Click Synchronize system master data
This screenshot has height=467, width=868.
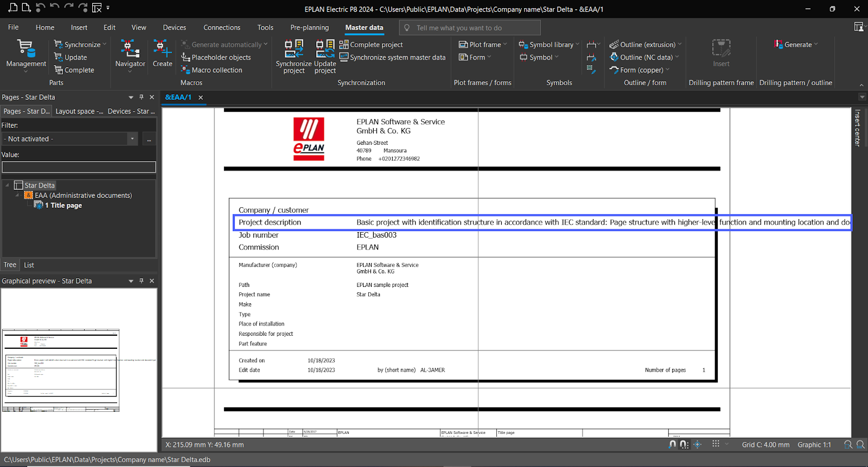click(x=392, y=57)
